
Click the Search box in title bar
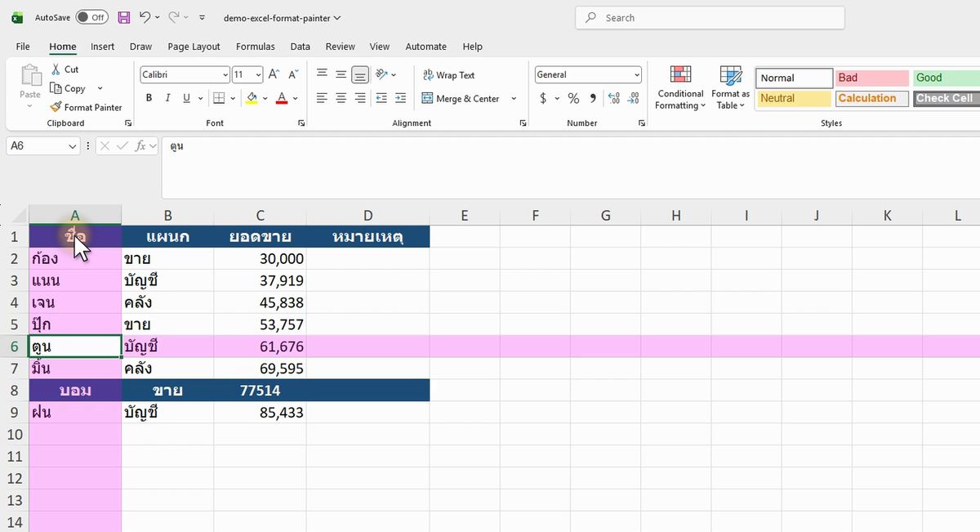click(710, 18)
